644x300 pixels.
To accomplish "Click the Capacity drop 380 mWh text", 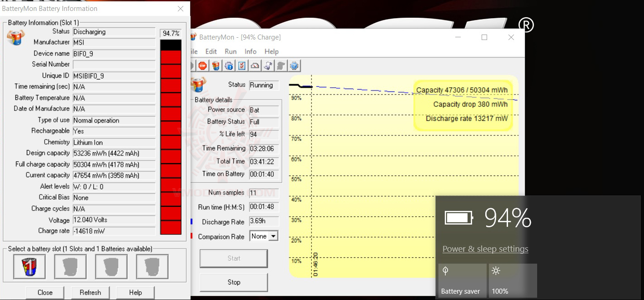I will 470,104.
